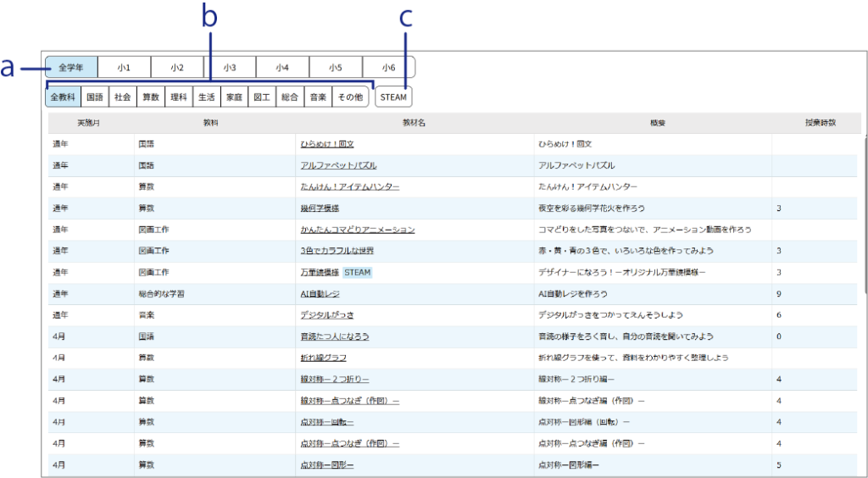Select the 全教科 subject filter
Viewport: 868px width, 478px height.
pos(64,97)
